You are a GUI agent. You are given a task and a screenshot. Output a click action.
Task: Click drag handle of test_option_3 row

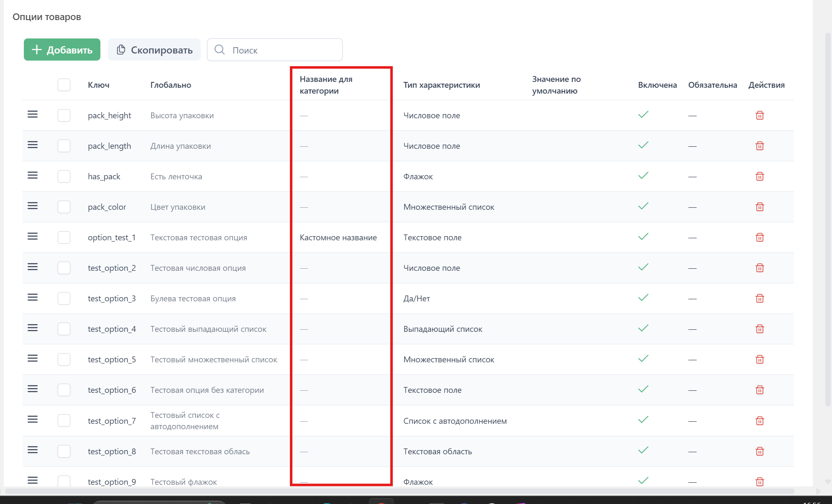(33, 298)
